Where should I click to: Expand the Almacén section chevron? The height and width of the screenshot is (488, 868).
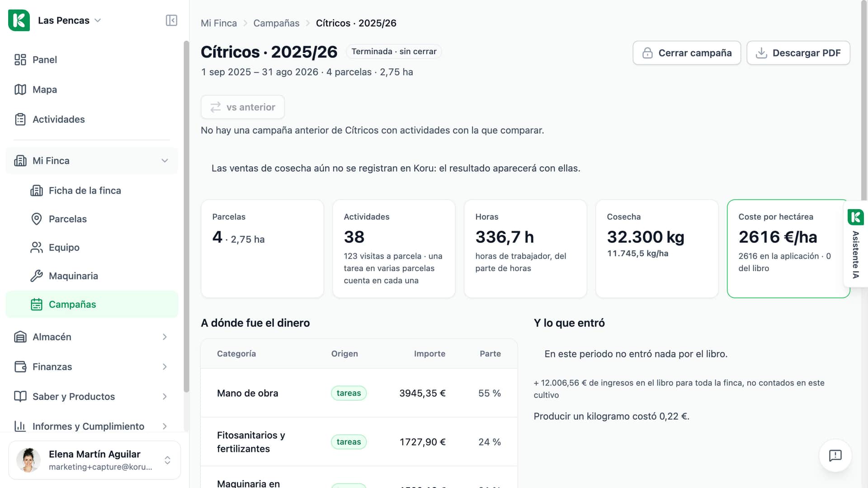click(165, 337)
